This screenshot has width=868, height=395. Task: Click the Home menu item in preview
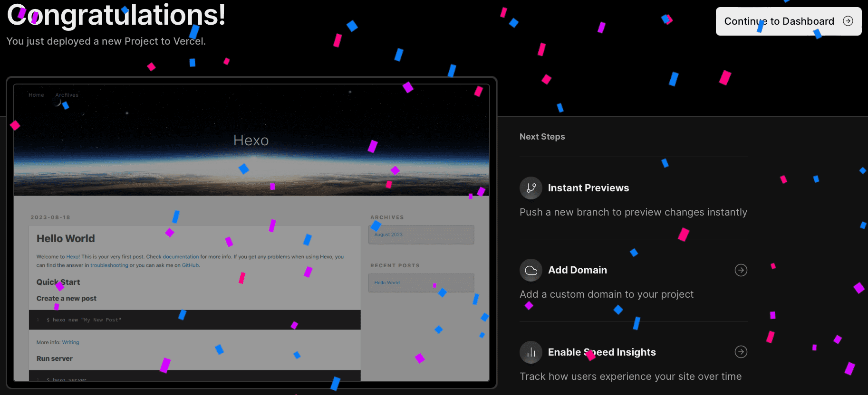(36, 95)
